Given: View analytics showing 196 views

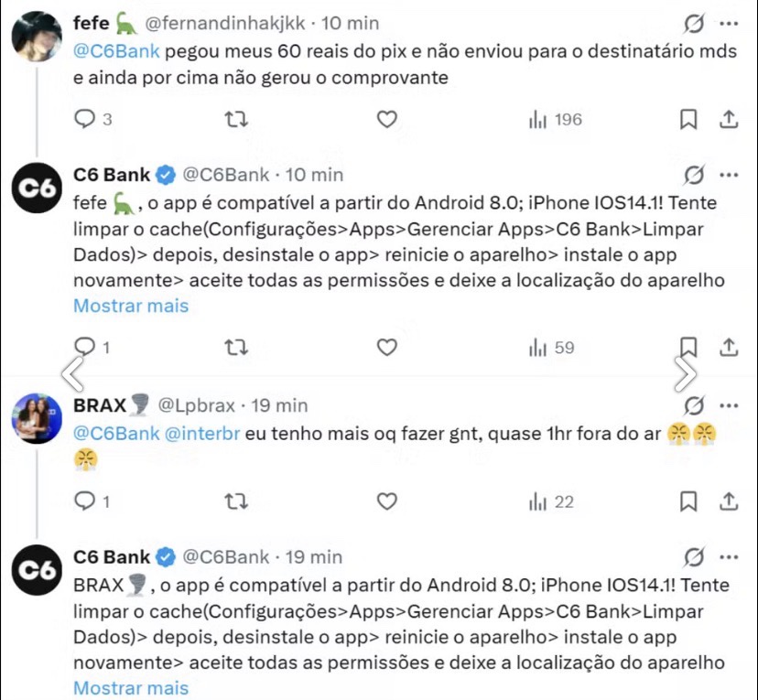Looking at the screenshot, I should pos(556,119).
